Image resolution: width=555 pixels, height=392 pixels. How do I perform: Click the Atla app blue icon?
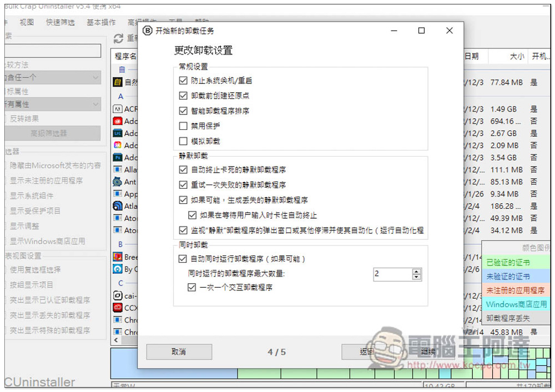click(118, 206)
